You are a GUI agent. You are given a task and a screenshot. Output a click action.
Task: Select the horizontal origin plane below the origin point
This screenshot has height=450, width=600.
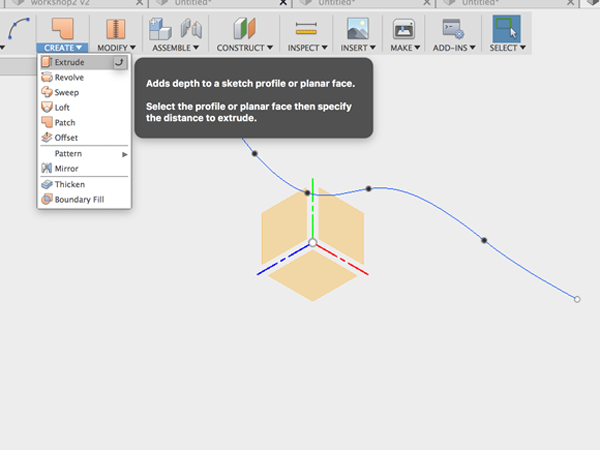coord(313,276)
